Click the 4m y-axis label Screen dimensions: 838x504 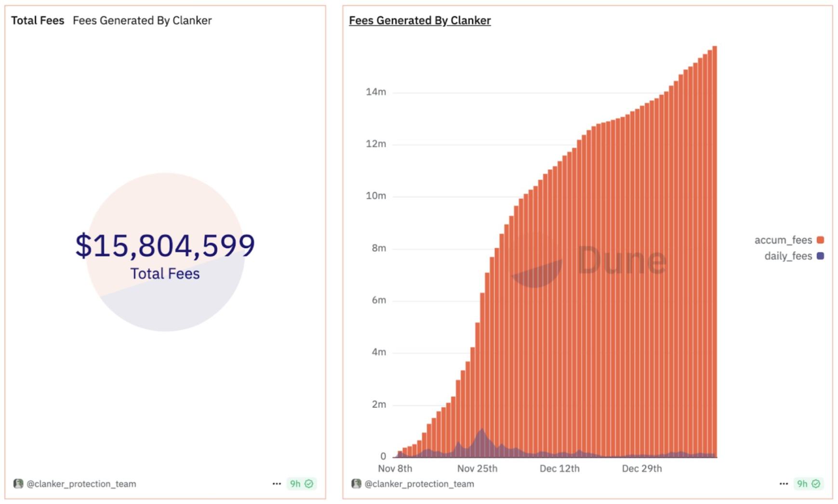click(x=379, y=352)
